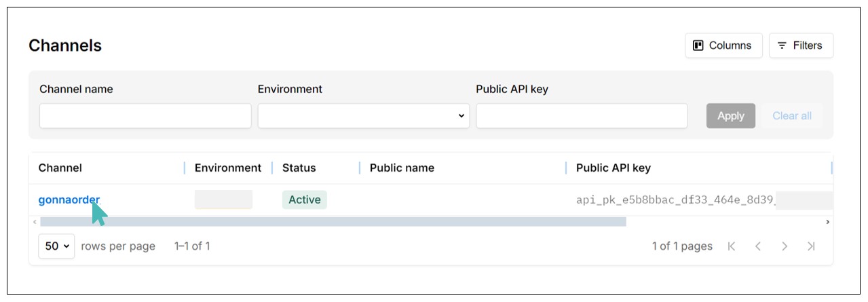
Task: Click into the Channel name filter field
Action: coord(145,115)
